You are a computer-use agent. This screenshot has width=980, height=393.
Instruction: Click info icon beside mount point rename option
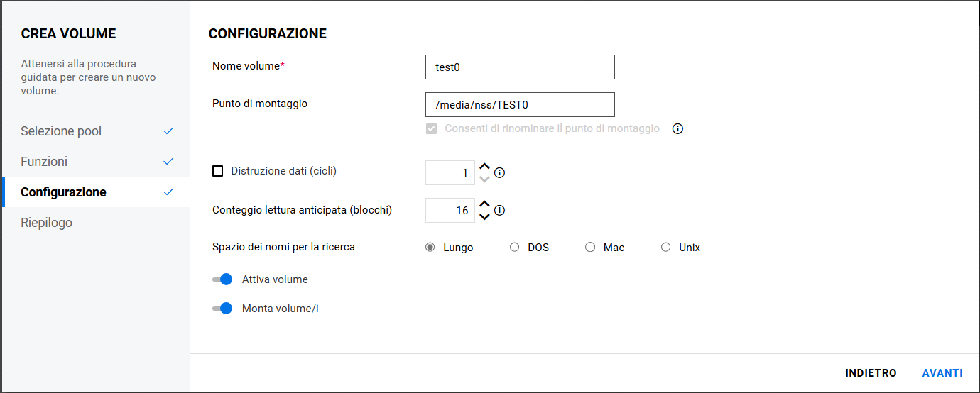[677, 129]
